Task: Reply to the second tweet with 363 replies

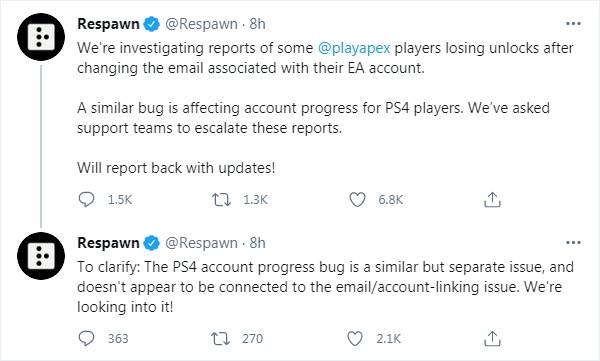Action: [x=86, y=338]
